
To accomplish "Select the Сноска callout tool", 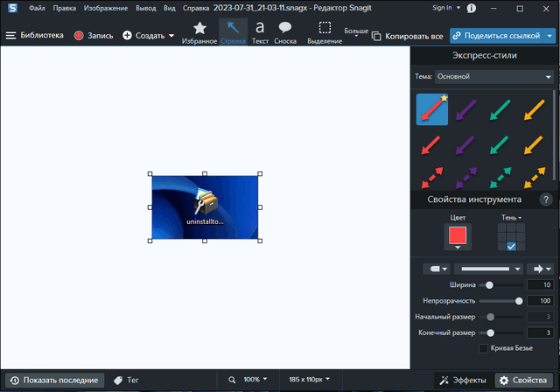I will pos(285,31).
